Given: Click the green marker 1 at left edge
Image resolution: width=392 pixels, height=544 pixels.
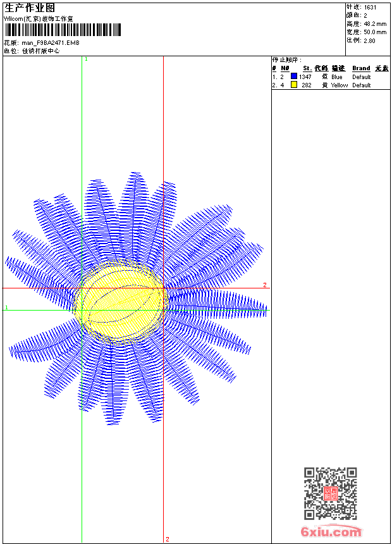Looking at the screenshot, I should coord(6,307).
